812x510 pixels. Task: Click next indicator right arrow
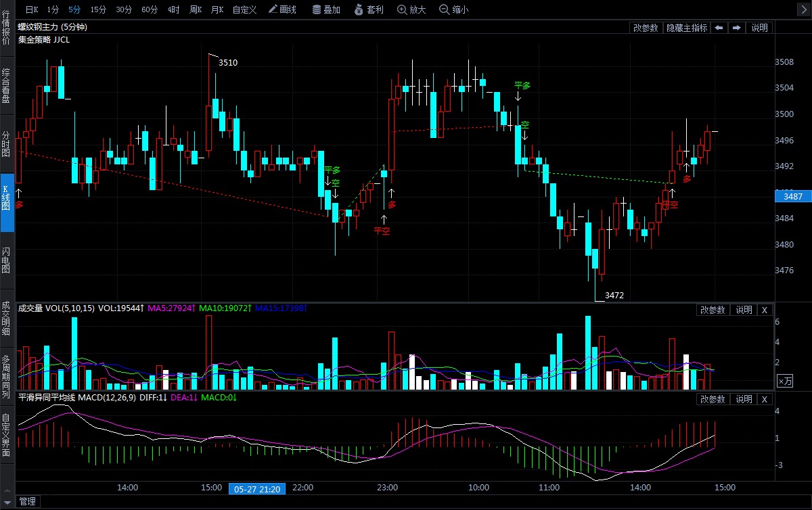coord(736,28)
